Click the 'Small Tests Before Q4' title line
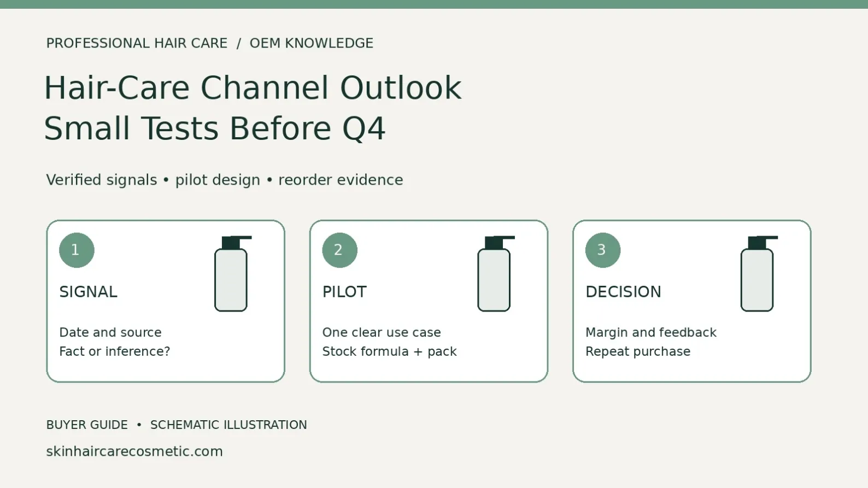This screenshot has height=488, width=868. pos(215,129)
